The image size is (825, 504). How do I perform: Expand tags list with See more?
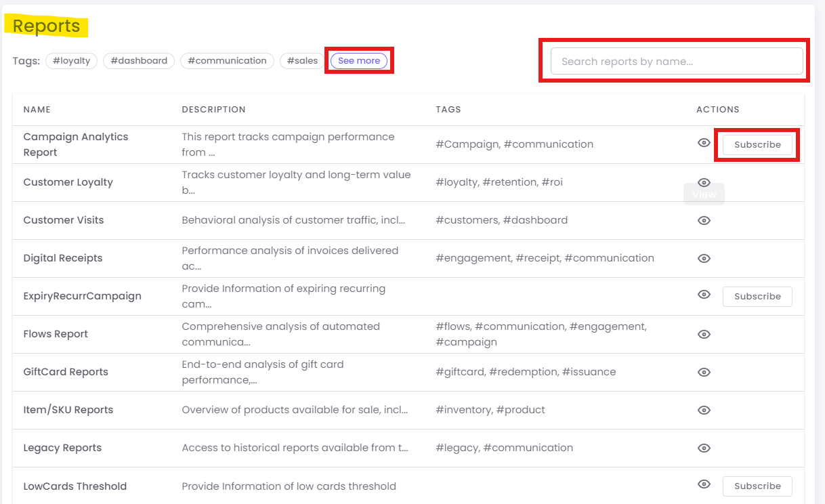tap(359, 61)
